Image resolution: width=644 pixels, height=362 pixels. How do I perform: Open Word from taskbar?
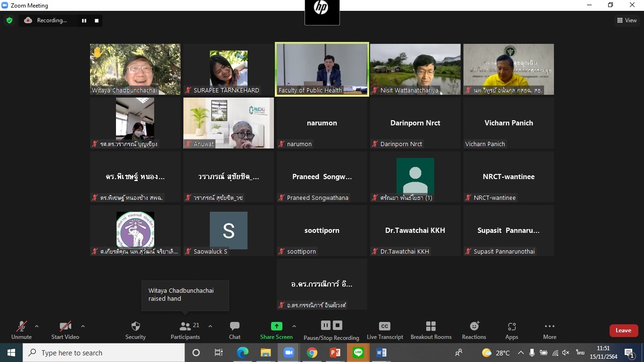click(381, 353)
